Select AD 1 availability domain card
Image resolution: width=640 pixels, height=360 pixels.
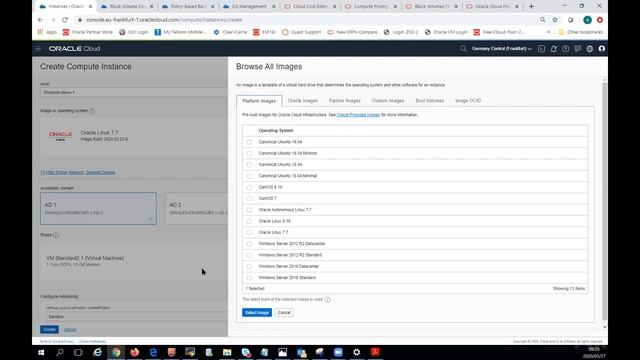(98, 209)
